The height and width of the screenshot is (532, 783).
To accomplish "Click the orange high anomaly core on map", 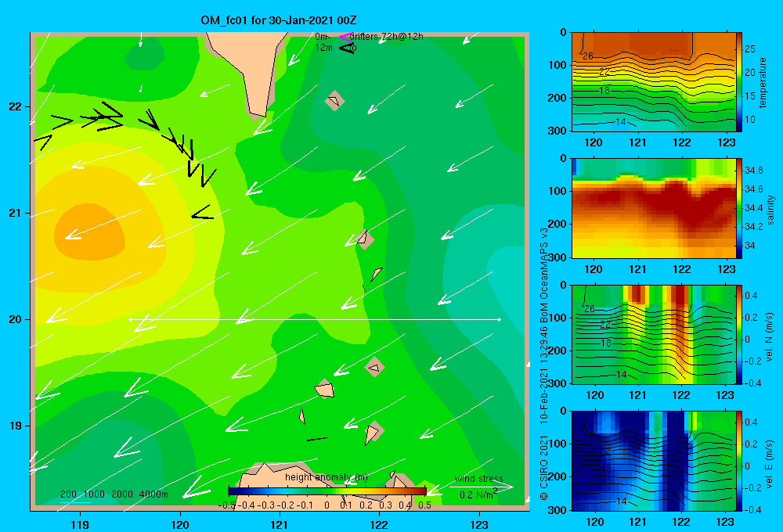I will (89, 232).
